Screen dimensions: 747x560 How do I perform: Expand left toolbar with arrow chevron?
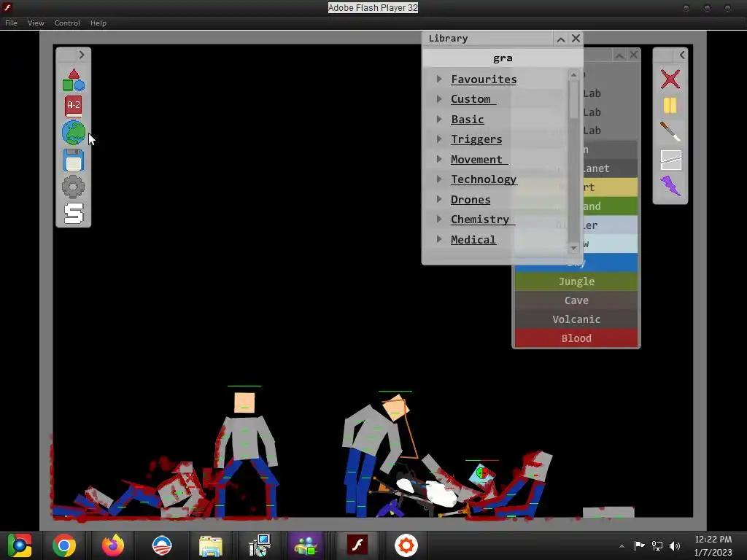click(82, 55)
